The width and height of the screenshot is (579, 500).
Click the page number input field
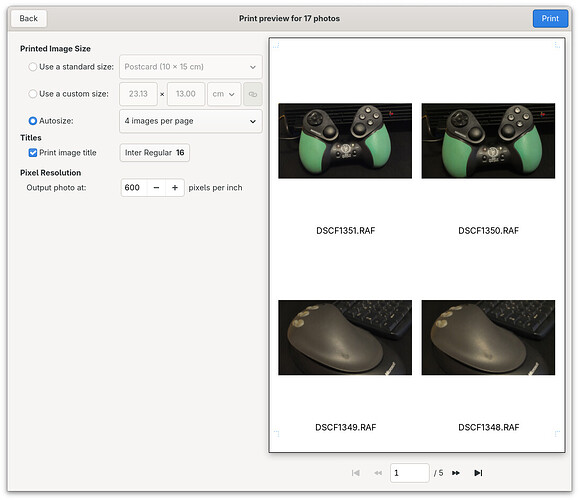click(410, 473)
